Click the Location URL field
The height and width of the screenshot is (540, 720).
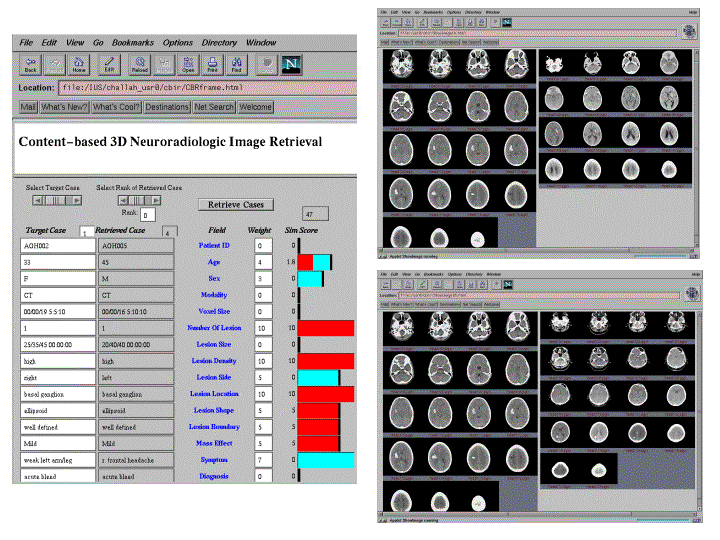(x=200, y=87)
